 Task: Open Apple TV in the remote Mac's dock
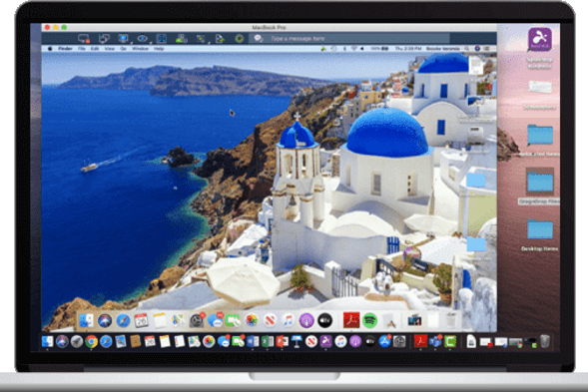pyautogui.click(x=324, y=320)
